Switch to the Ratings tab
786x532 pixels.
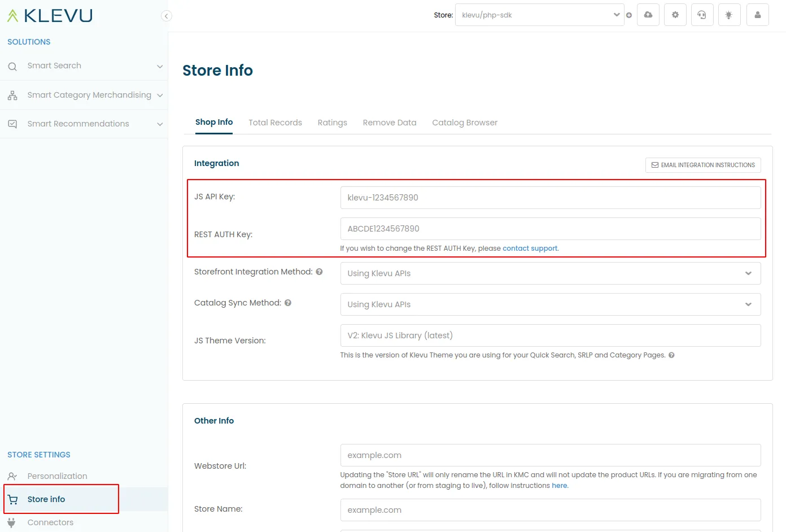[x=333, y=123]
